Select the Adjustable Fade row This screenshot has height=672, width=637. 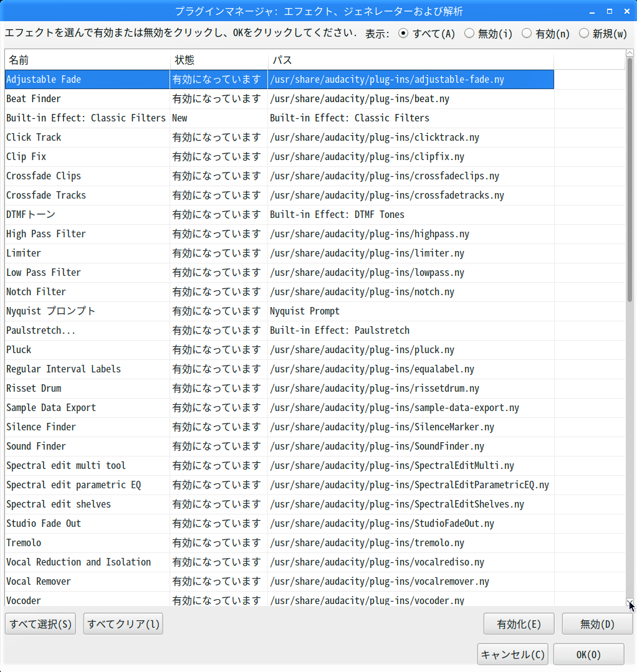point(279,79)
